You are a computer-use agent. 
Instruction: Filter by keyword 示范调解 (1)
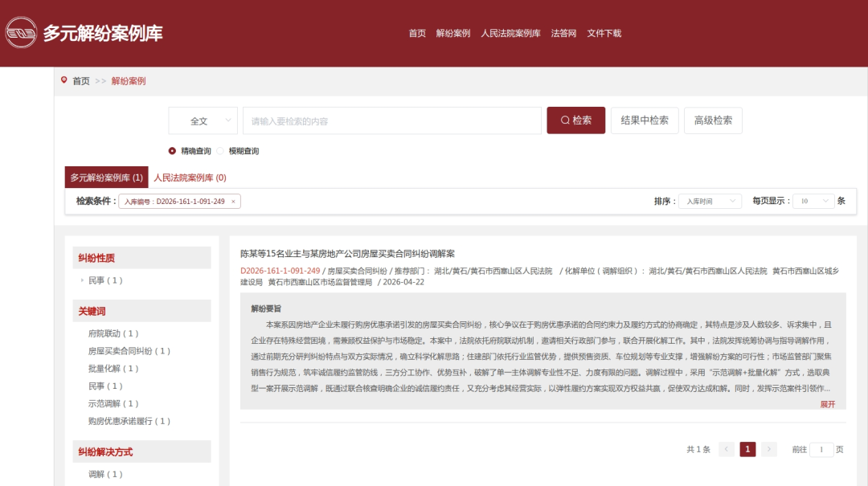coord(113,403)
